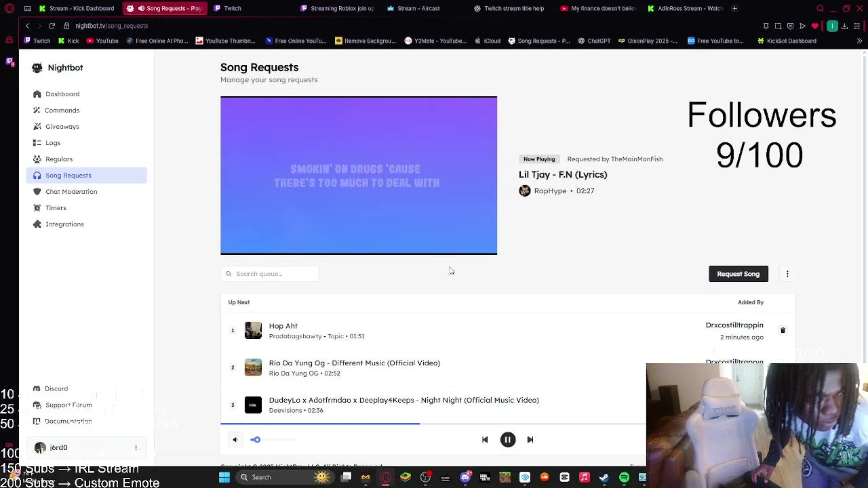Click Lil Tjay F.N now playing title
The width and height of the screenshot is (868, 488).
pyautogui.click(x=563, y=175)
